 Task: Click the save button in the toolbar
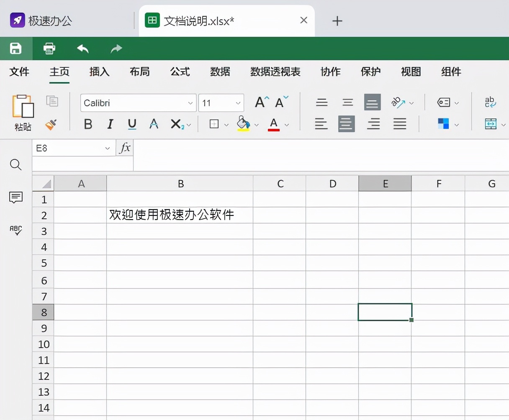pyautogui.click(x=16, y=49)
